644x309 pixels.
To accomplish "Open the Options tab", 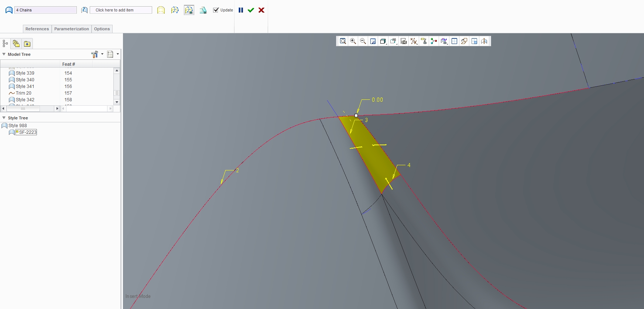I will (x=102, y=29).
